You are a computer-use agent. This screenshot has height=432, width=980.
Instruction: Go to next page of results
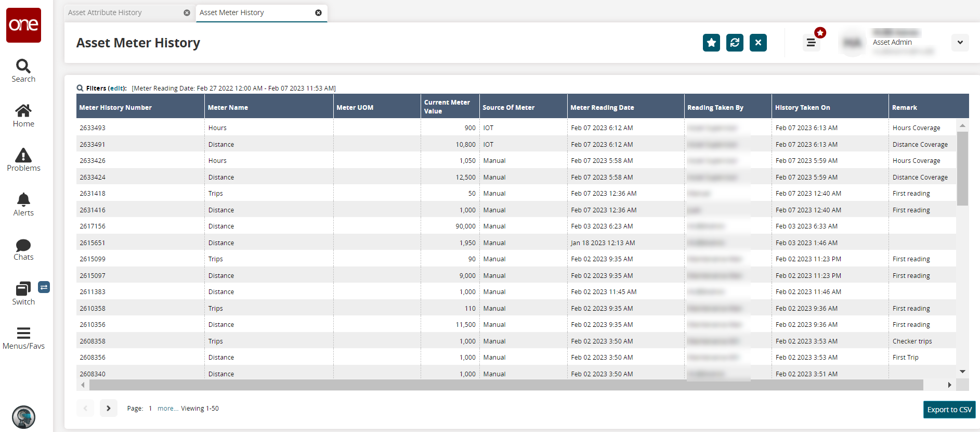point(109,408)
